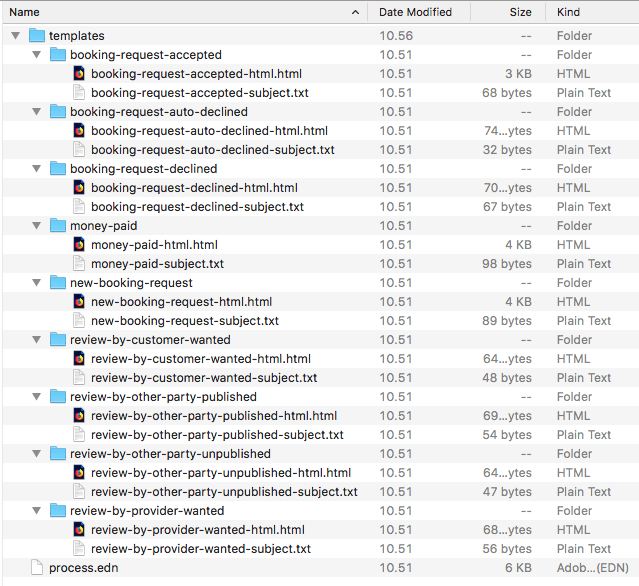Screen dimensions: 639x586
Task: Click the money-paid-subject.txt text file icon
Action: (79, 264)
